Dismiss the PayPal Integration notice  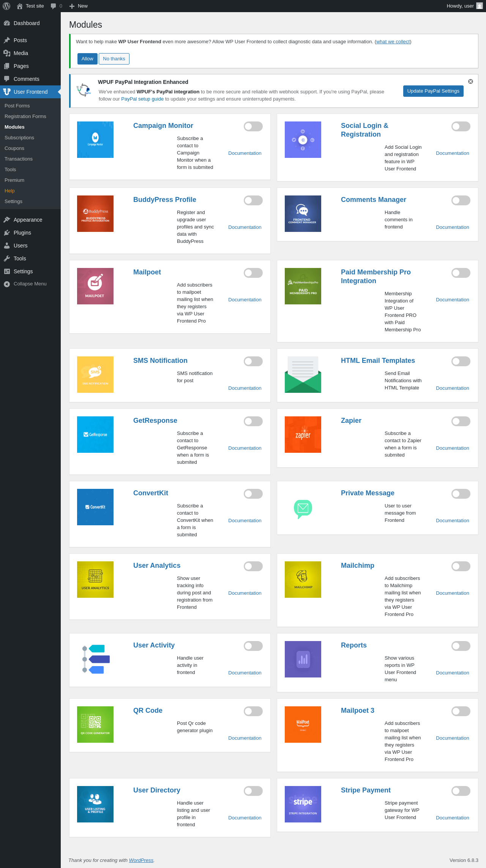pyautogui.click(x=470, y=82)
